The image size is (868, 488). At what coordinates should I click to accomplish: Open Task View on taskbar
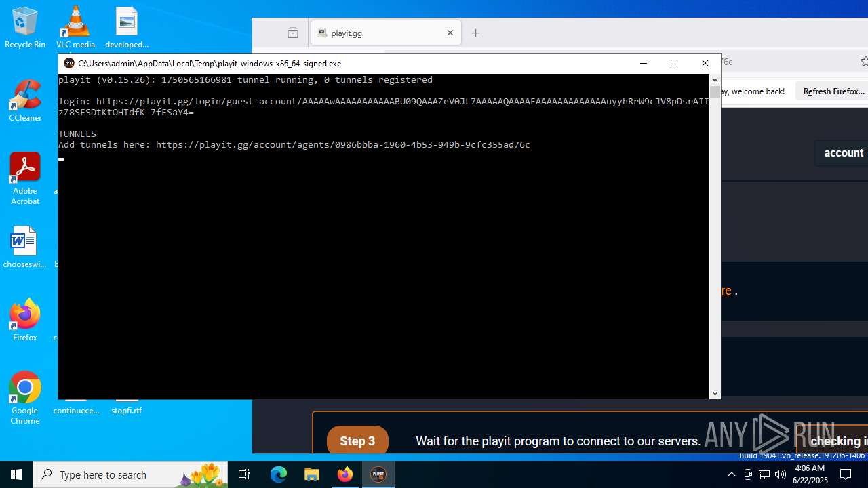(x=244, y=474)
